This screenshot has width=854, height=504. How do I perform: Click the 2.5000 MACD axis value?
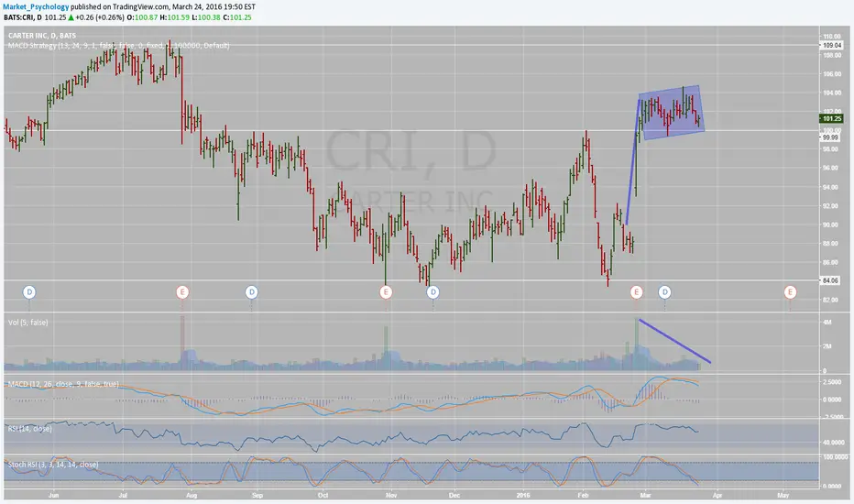point(832,382)
